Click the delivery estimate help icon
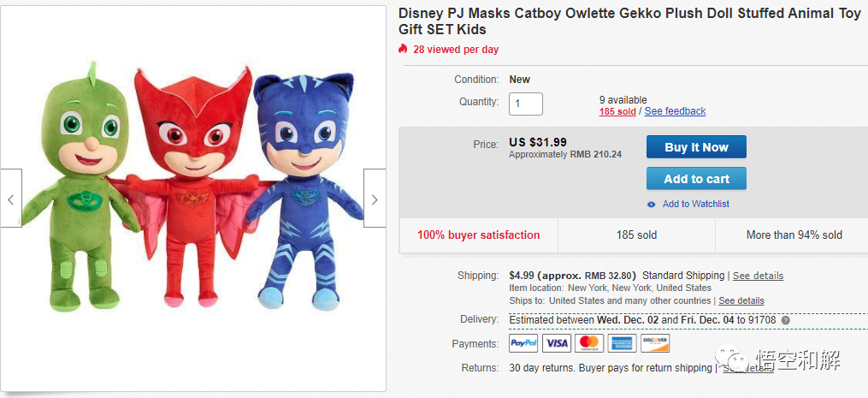Image resolution: width=868 pixels, height=398 pixels. [785, 320]
